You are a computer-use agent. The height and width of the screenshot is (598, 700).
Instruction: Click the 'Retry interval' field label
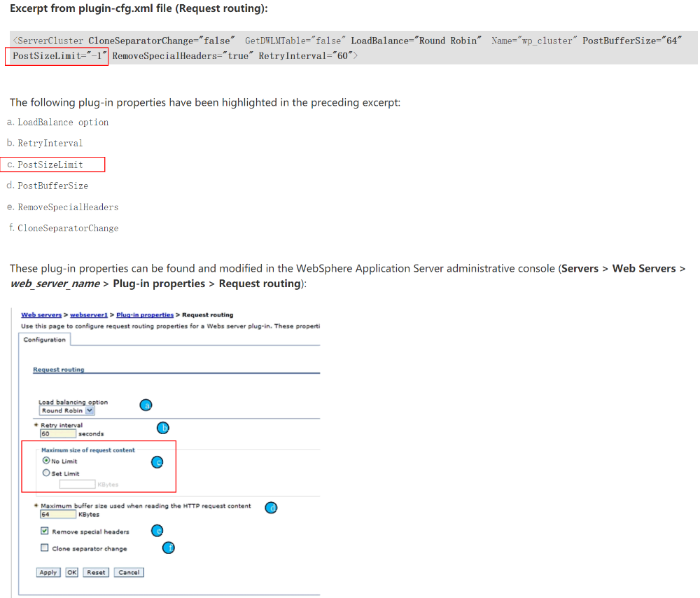62,425
